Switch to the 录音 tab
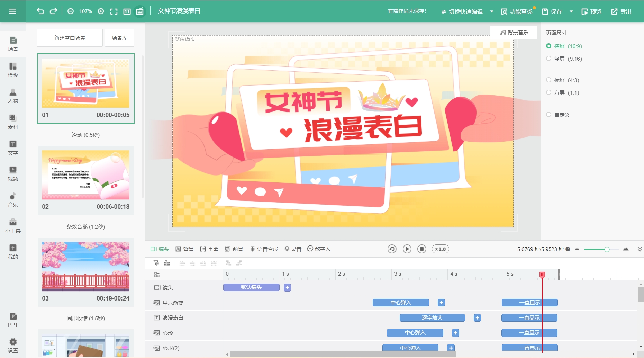The image size is (644, 358). 293,249
